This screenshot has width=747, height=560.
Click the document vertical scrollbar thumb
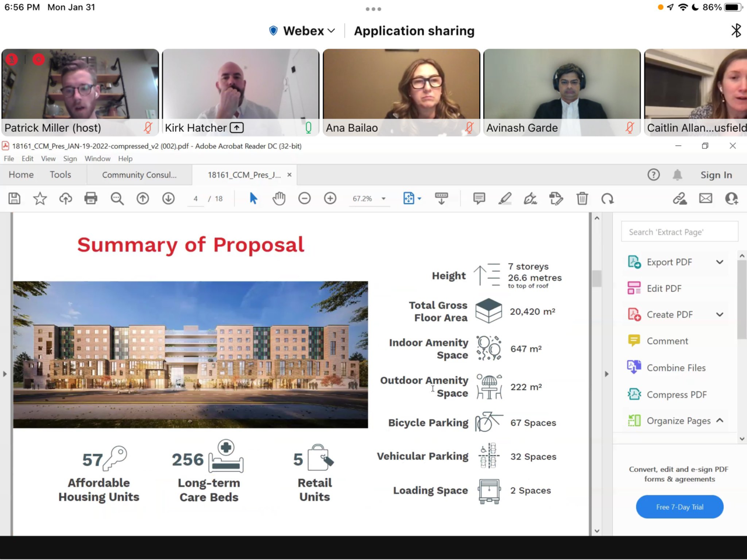pyautogui.click(x=596, y=278)
